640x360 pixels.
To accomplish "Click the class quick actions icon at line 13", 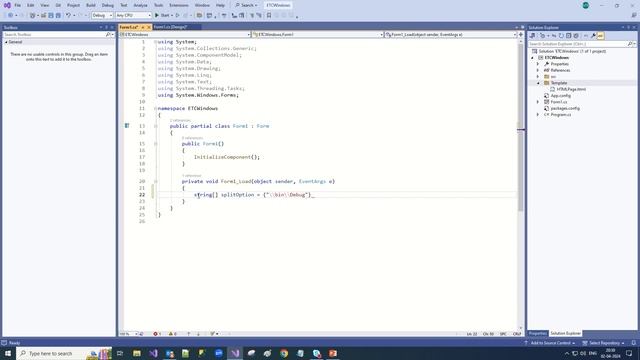I will coord(127,126).
